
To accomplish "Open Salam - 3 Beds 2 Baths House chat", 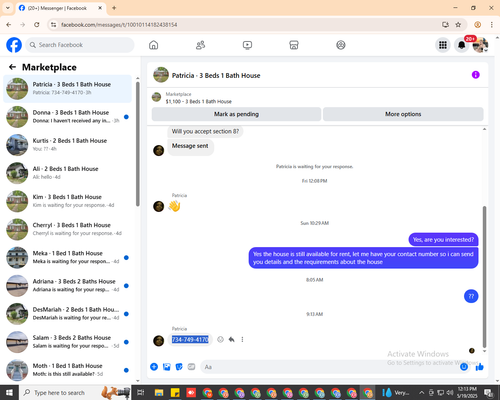I will click(x=67, y=342).
